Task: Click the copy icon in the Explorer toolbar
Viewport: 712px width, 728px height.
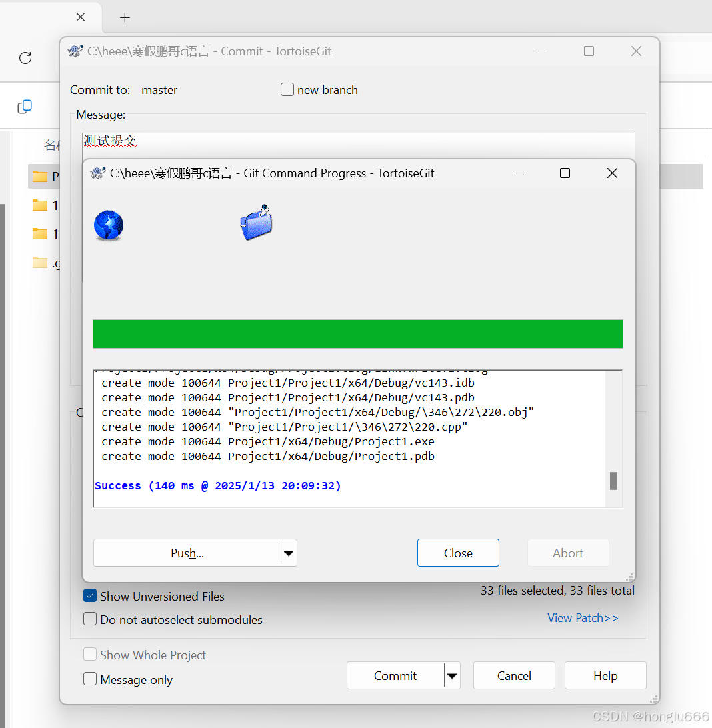Action: click(25, 107)
